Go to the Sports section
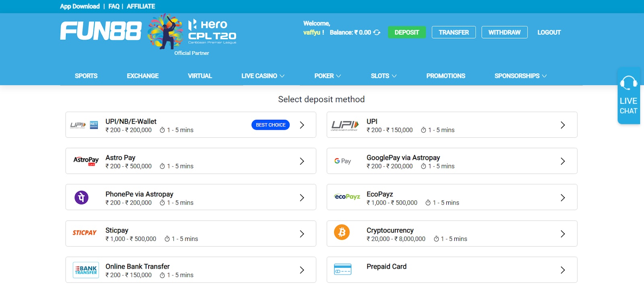Screen dimensions: 644x297 86,76
